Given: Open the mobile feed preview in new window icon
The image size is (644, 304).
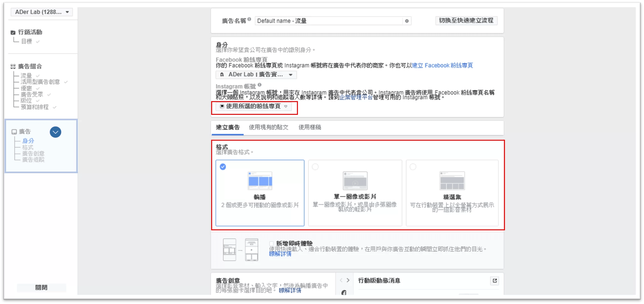Looking at the screenshot, I should (x=495, y=281).
